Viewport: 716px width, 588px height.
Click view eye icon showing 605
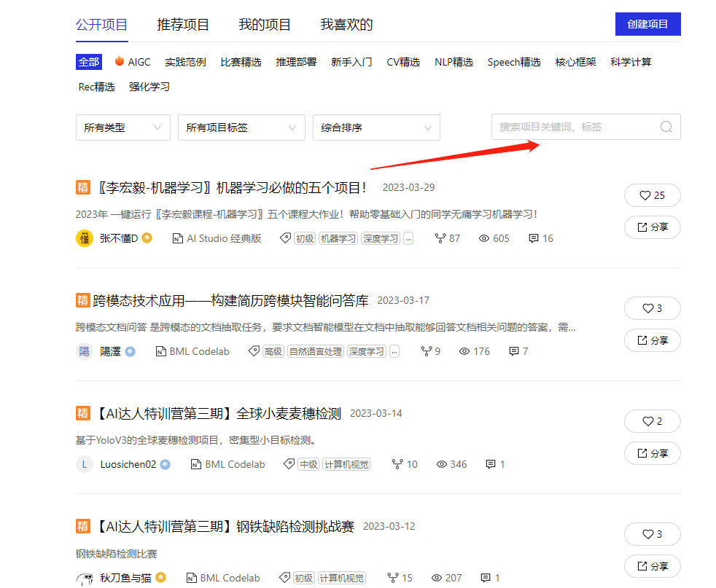(x=484, y=238)
